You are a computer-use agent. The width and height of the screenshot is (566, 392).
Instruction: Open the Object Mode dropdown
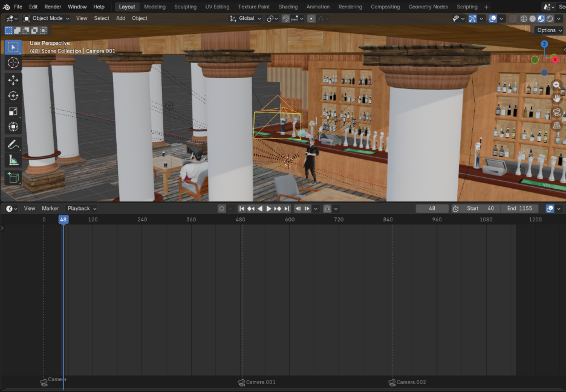click(47, 19)
